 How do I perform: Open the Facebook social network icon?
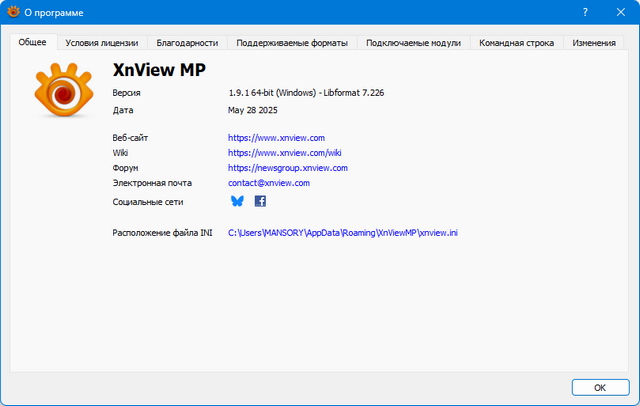[x=260, y=201]
